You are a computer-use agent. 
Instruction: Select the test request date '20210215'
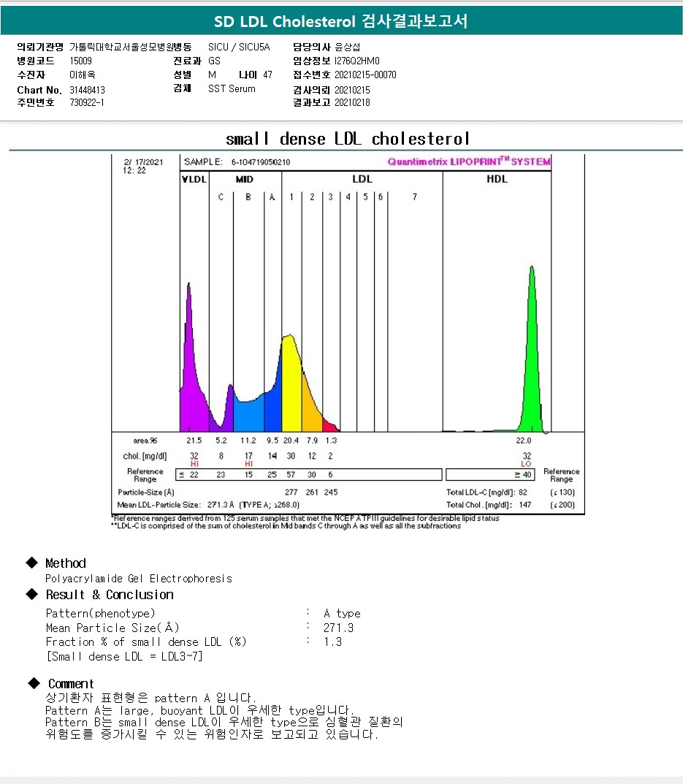point(353,90)
